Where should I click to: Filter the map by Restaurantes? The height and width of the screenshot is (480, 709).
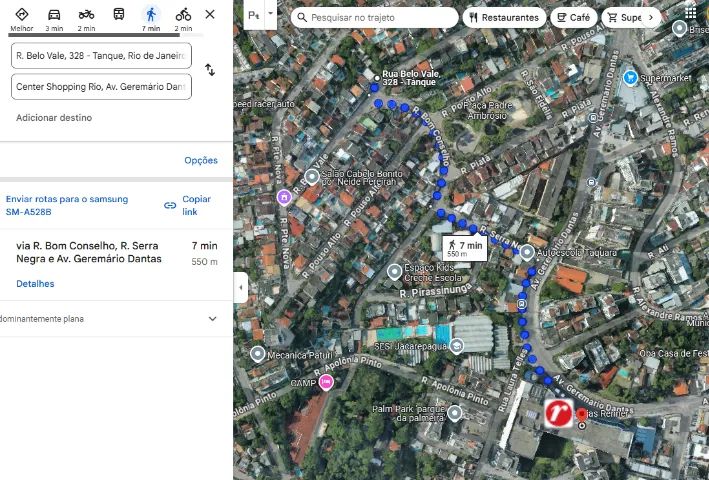click(504, 17)
